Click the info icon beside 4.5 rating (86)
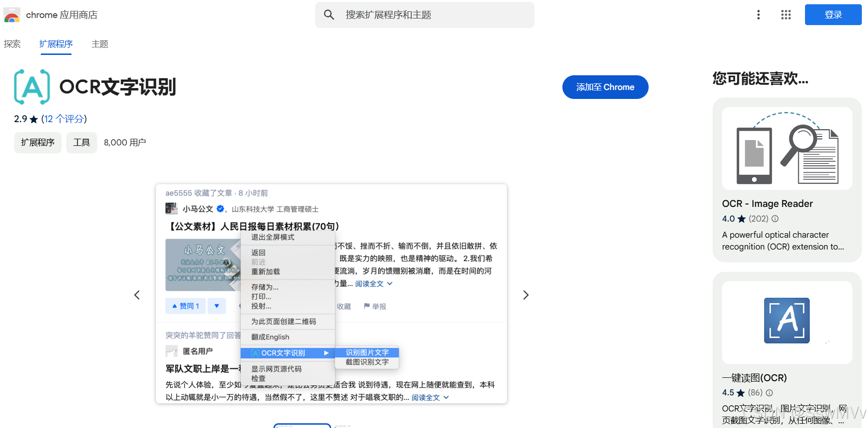 (x=769, y=393)
